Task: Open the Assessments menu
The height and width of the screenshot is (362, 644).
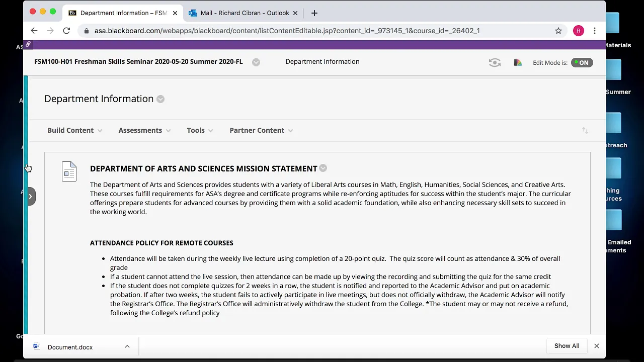Action: pos(144,130)
